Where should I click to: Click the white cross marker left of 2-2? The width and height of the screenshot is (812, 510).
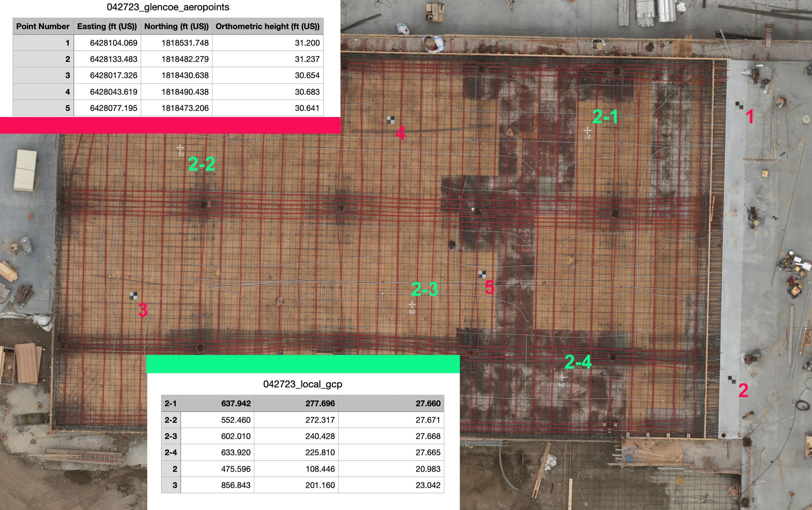(180, 148)
